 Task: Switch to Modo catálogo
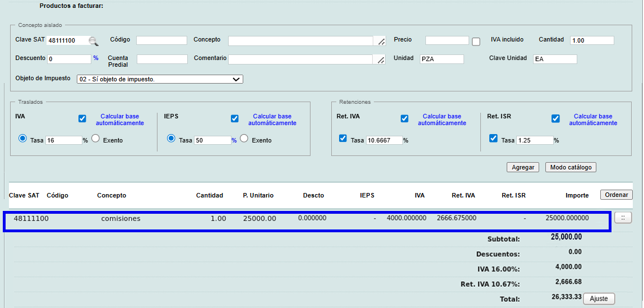[x=570, y=167]
